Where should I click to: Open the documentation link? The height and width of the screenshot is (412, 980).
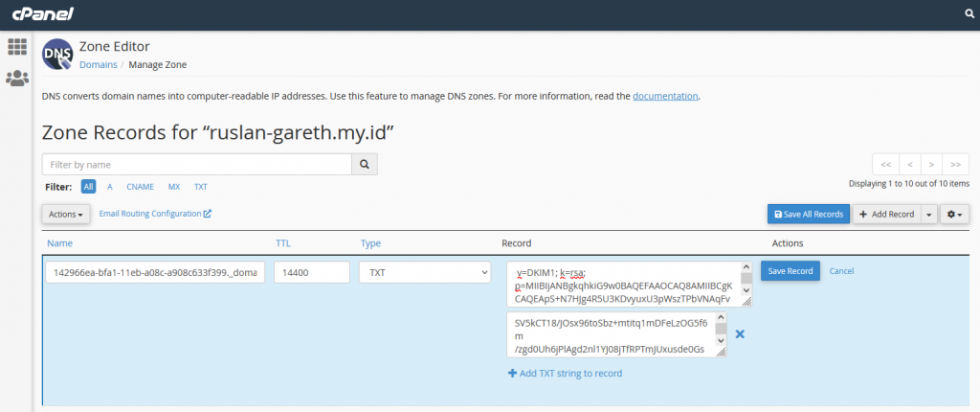coord(665,96)
